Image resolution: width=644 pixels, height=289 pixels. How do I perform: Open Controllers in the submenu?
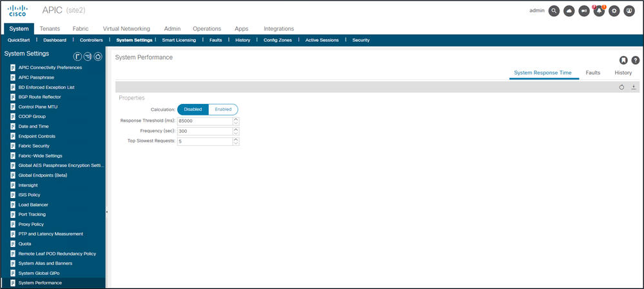coord(91,40)
